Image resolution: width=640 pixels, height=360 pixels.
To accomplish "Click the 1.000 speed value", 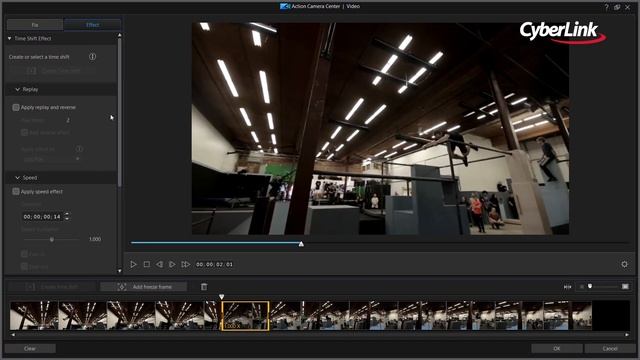I will click(95, 239).
